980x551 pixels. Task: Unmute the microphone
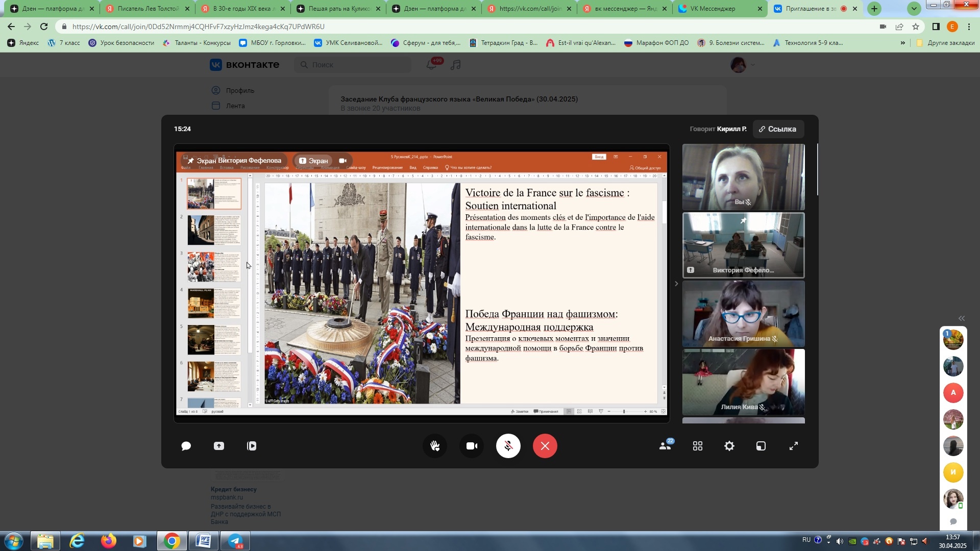point(508,446)
